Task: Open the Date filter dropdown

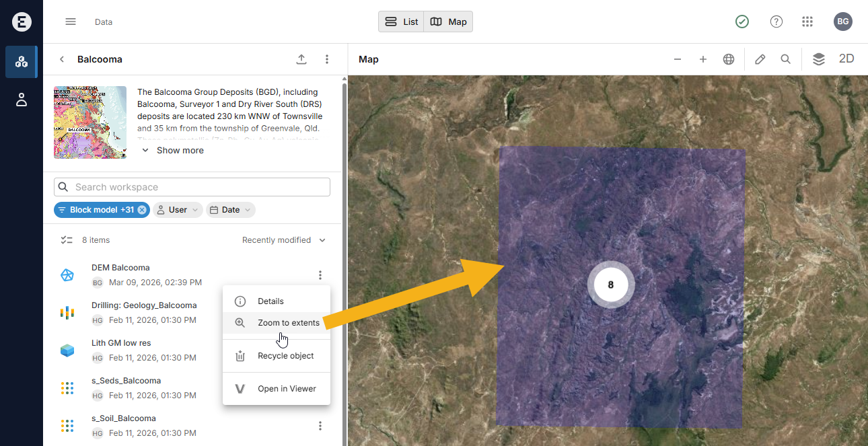Action: coord(230,210)
